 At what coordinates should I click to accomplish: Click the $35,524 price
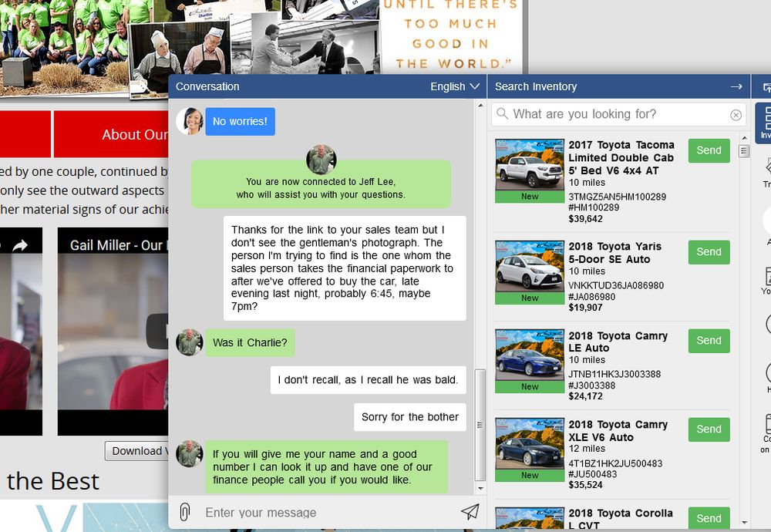pos(586,484)
